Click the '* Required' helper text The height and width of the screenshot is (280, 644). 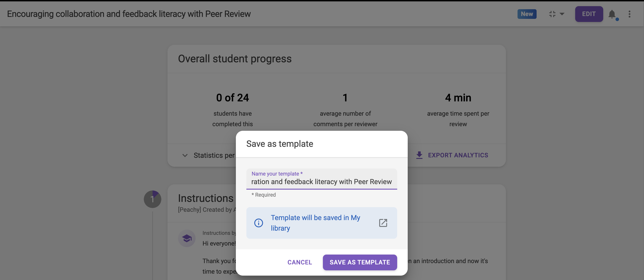point(263,195)
